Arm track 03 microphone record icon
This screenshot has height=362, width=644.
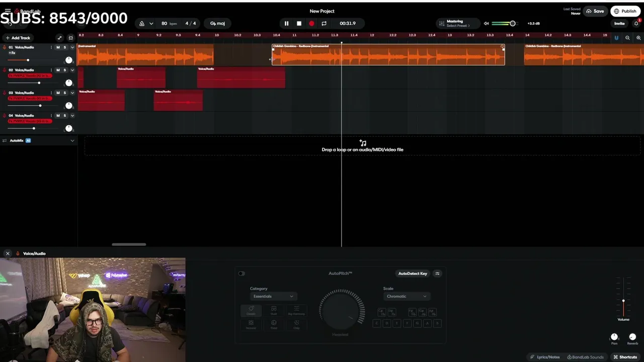[x=5, y=93]
